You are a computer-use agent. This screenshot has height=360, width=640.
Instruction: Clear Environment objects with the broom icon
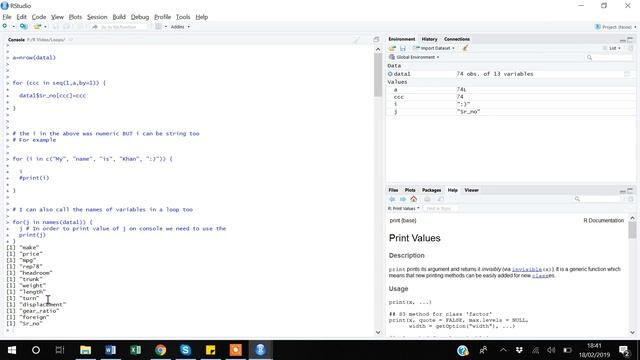pos(465,48)
